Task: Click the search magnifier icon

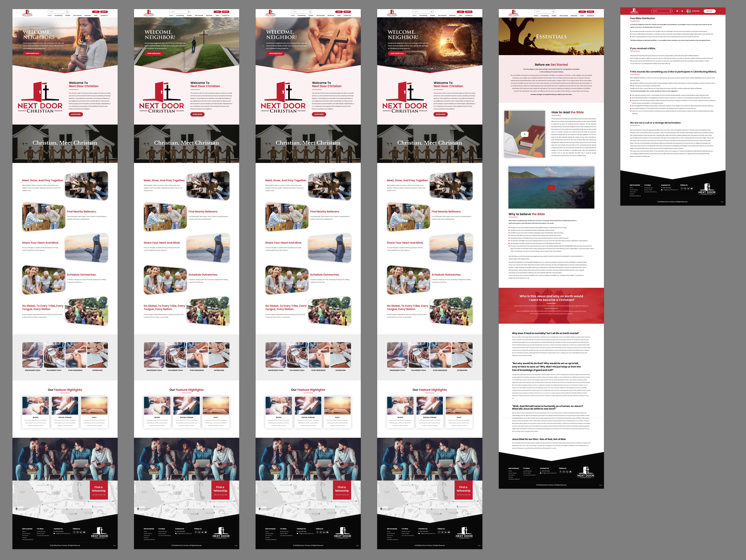Action: (671, 11)
